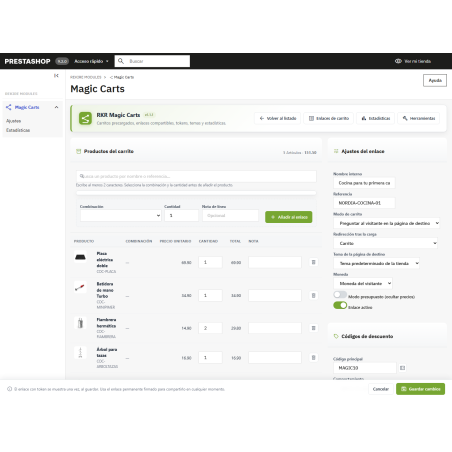The image size is (452, 452).
Task: Delete the Batidora de mano Turbo row
Action: (313, 295)
